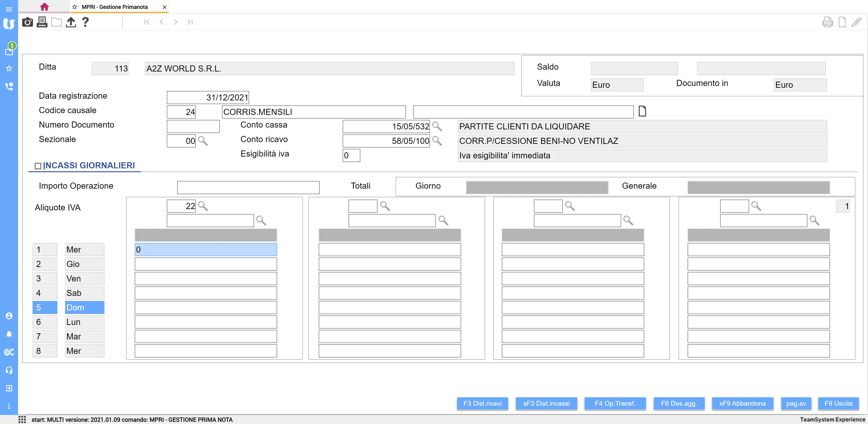Open lookup for Aliquote IVA 22 field
The image size is (868, 424).
tap(203, 206)
